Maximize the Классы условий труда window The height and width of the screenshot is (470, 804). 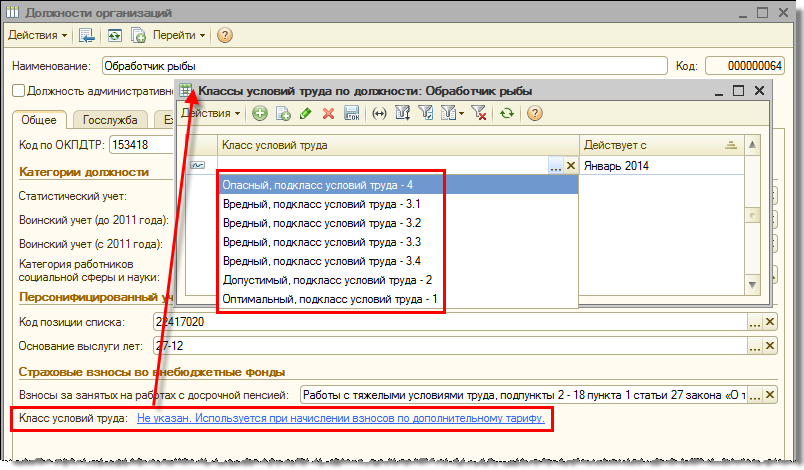pyautogui.click(x=738, y=91)
